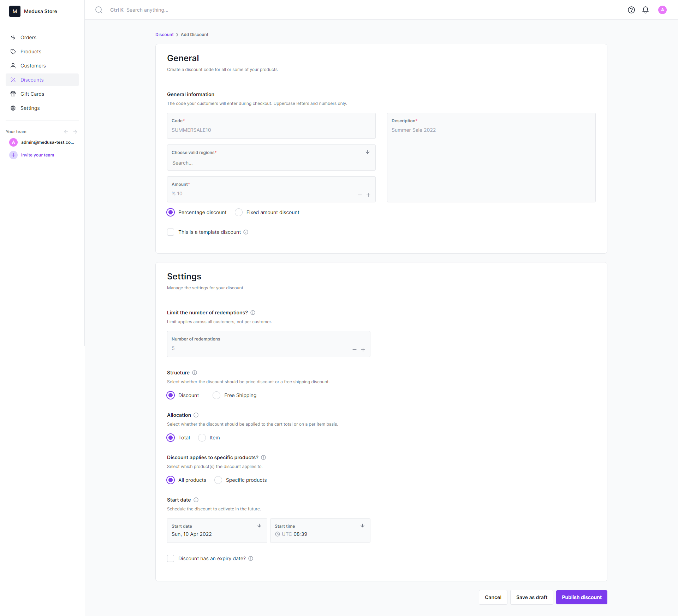Click the account avatar in the top bar

click(x=662, y=10)
